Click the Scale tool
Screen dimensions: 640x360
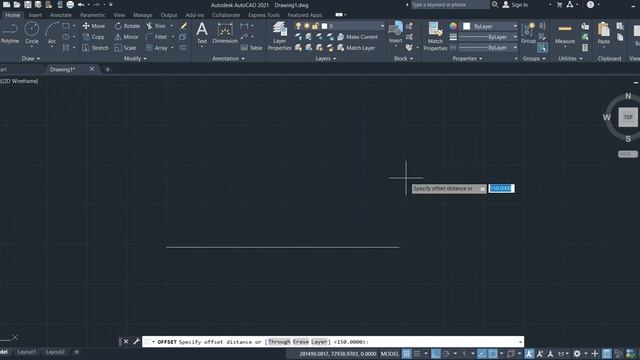coord(125,48)
